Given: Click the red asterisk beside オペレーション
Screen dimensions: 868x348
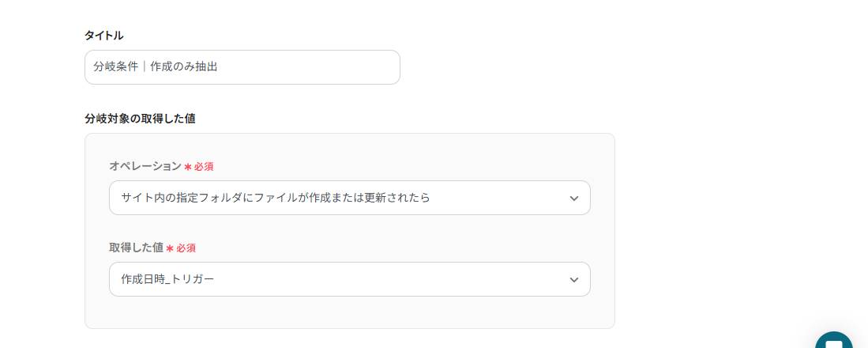Looking at the screenshot, I should (x=188, y=167).
